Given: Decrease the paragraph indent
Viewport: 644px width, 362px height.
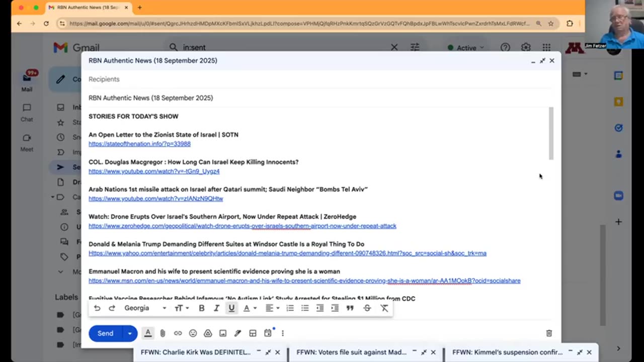Looking at the screenshot, I should [x=320, y=308].
